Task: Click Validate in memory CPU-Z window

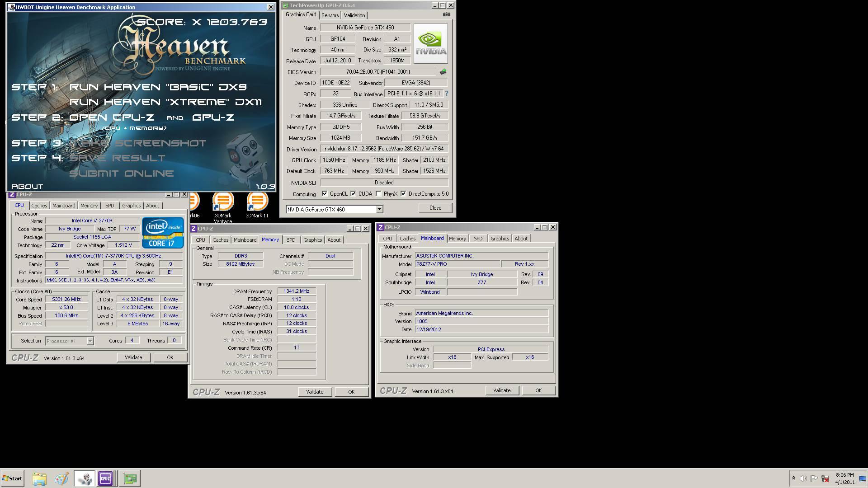Action: pyautogui.click(x=315, y=392)
